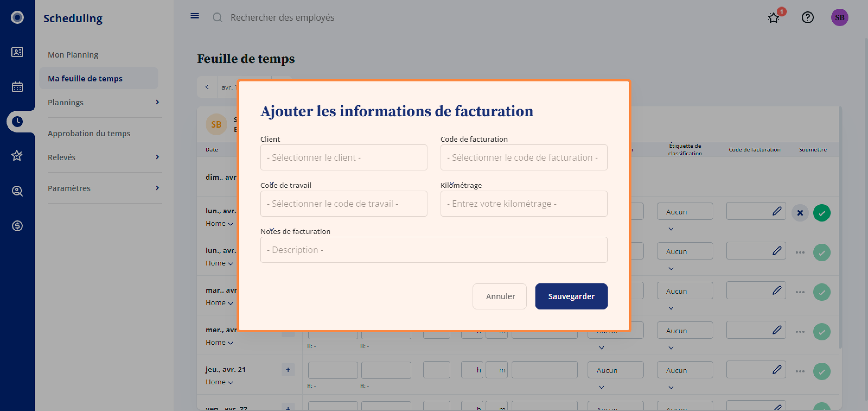Submit second lun. row with green check
Image resolution: width=868 pixels, height=411 pixels.
click(822, 252)
